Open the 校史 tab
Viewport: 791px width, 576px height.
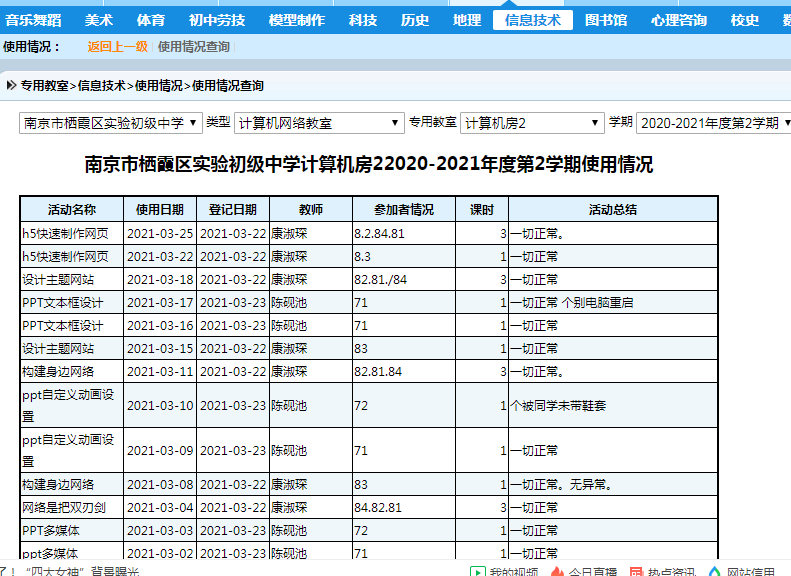click(x=745, y=20)
